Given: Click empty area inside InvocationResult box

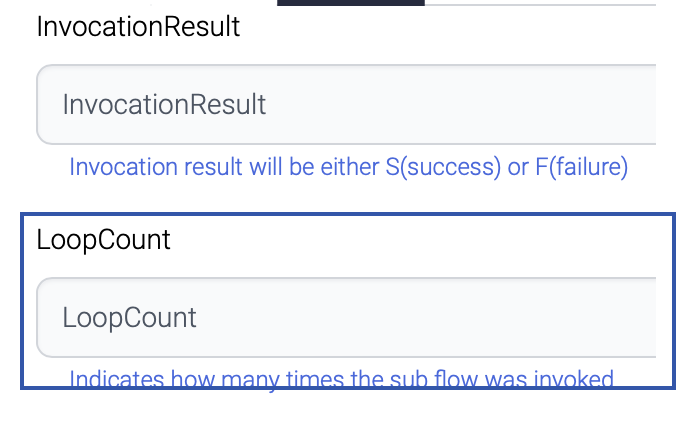Looking at the screenshot, I should tap(480, 105).
